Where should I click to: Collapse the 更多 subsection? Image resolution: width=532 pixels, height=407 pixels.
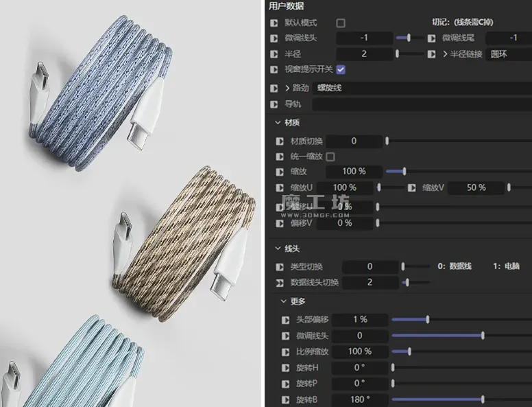point(282,301)
